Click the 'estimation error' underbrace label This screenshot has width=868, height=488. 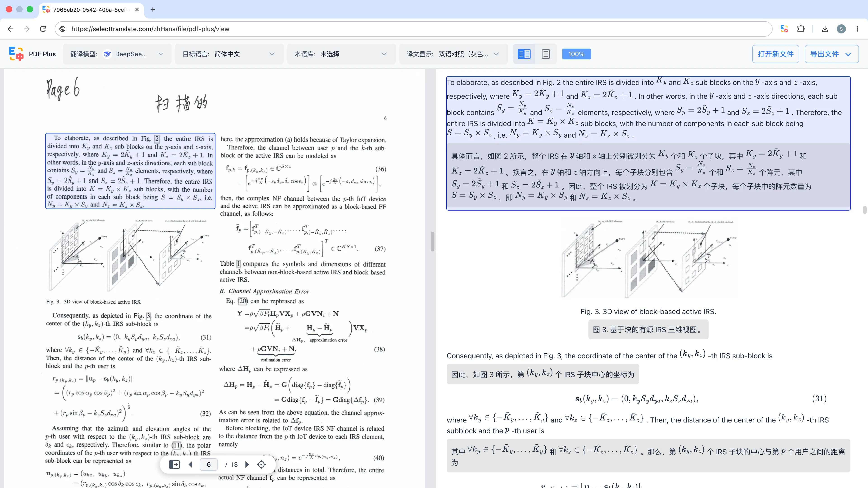click(x=276, y=360)
